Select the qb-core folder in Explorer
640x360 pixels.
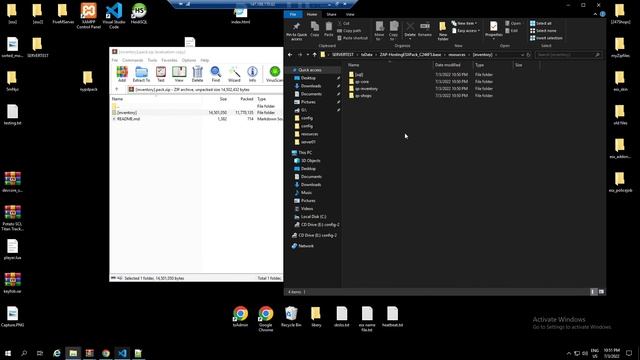[x=362, y=82]
